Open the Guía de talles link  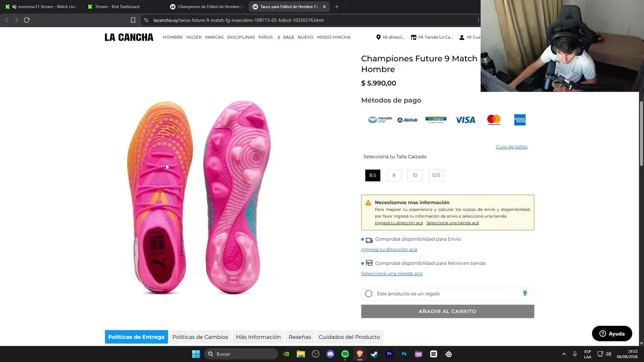pos(512,147)
